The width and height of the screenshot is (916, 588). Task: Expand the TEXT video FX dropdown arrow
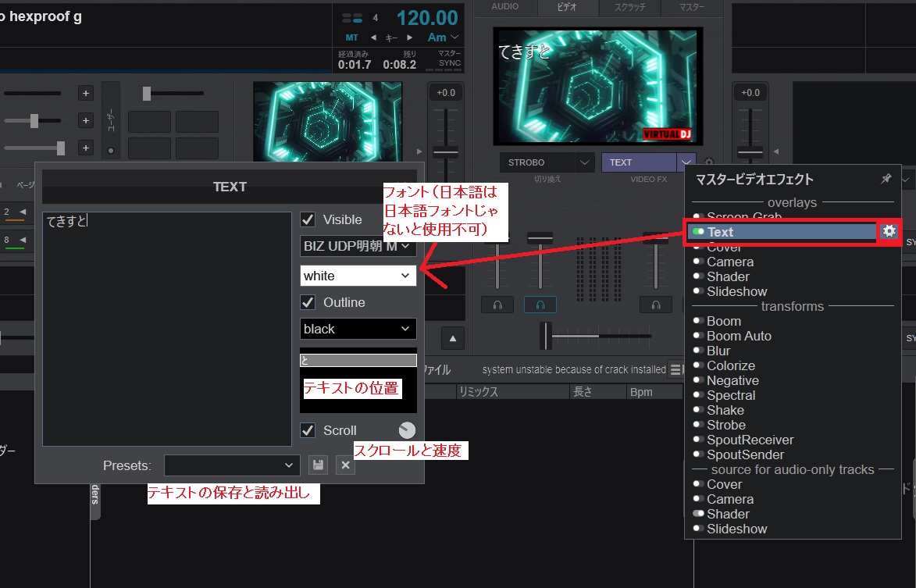[x=686, y=162]
